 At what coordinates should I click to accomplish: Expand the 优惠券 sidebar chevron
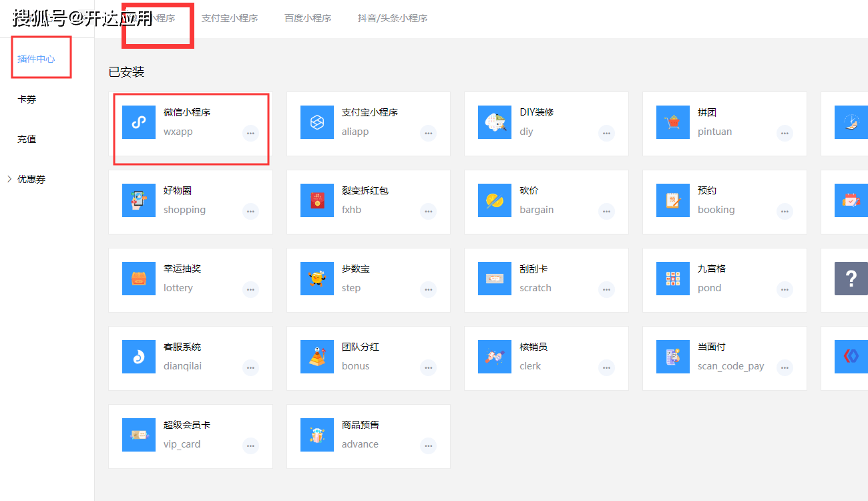pos(9,179)
